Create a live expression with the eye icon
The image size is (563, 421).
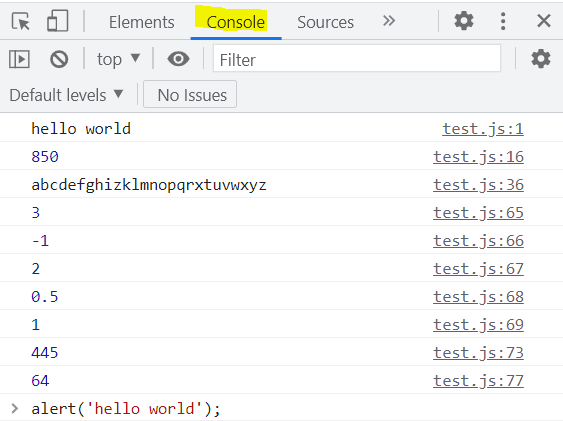178,59
